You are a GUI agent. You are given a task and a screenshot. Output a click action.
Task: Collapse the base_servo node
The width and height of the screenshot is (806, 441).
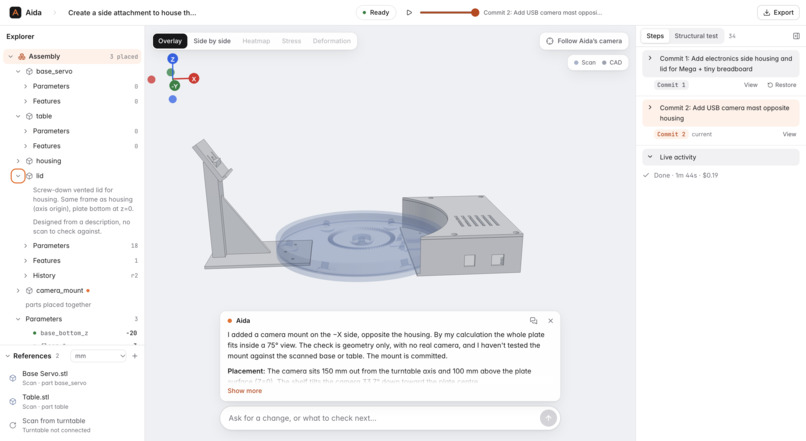point(18,71)
